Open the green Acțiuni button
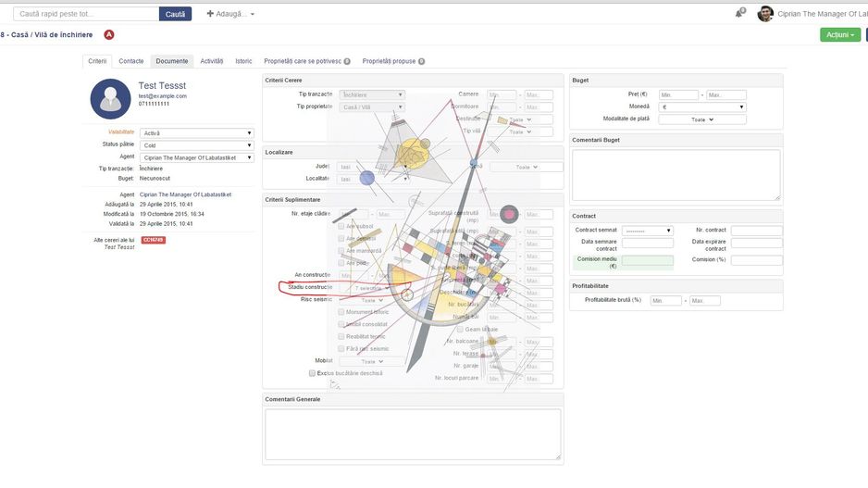868x488 pixels. point(839,34)
